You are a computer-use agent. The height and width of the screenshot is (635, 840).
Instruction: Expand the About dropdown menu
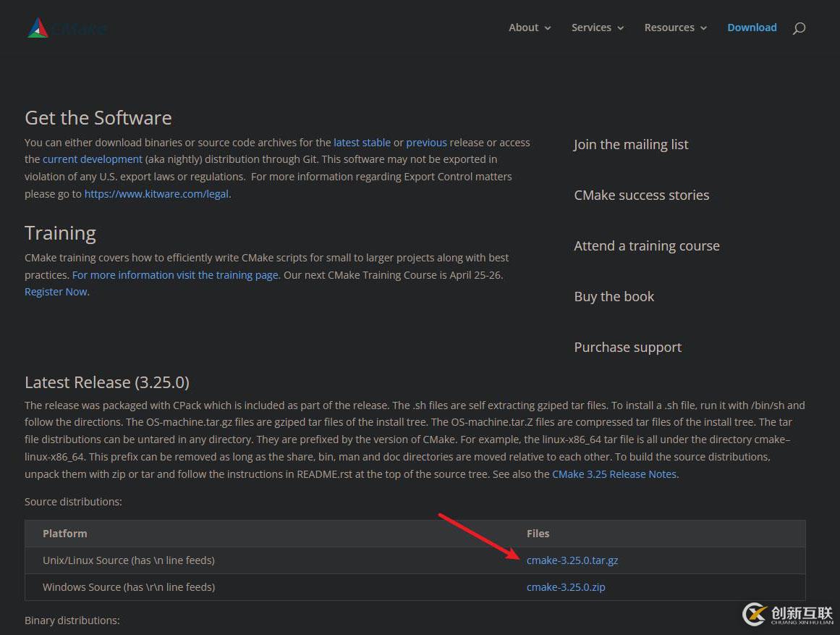tap(530, 28)
